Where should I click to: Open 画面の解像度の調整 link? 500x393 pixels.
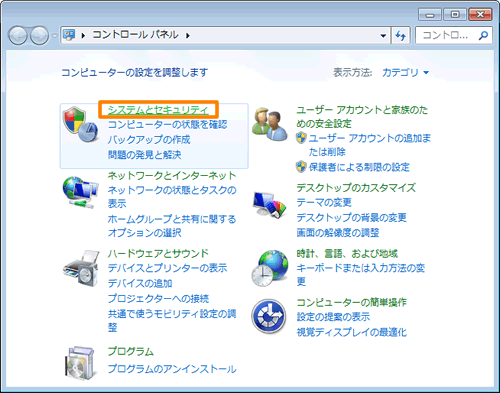click(x=338, y=232)
